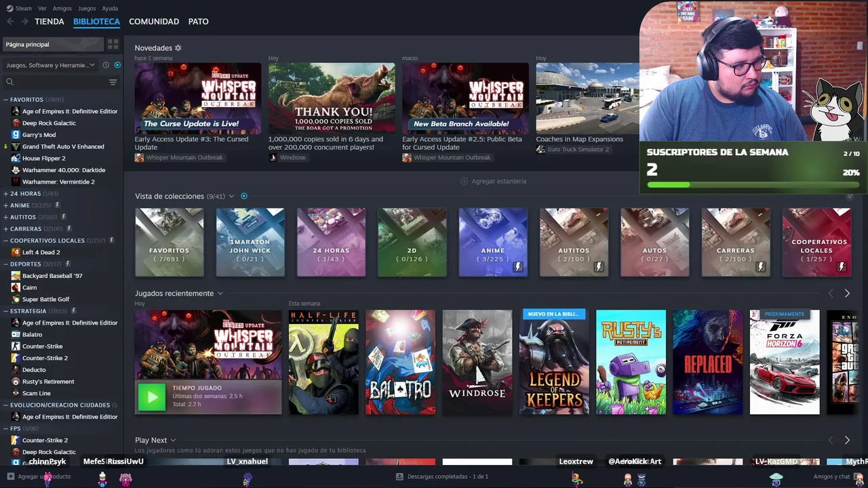Image resolution: width=868 pixels, height=488 pixels.
Task: Collapse the COOPERATIVOS LOCALES category
Action: [x=5, y=241]
